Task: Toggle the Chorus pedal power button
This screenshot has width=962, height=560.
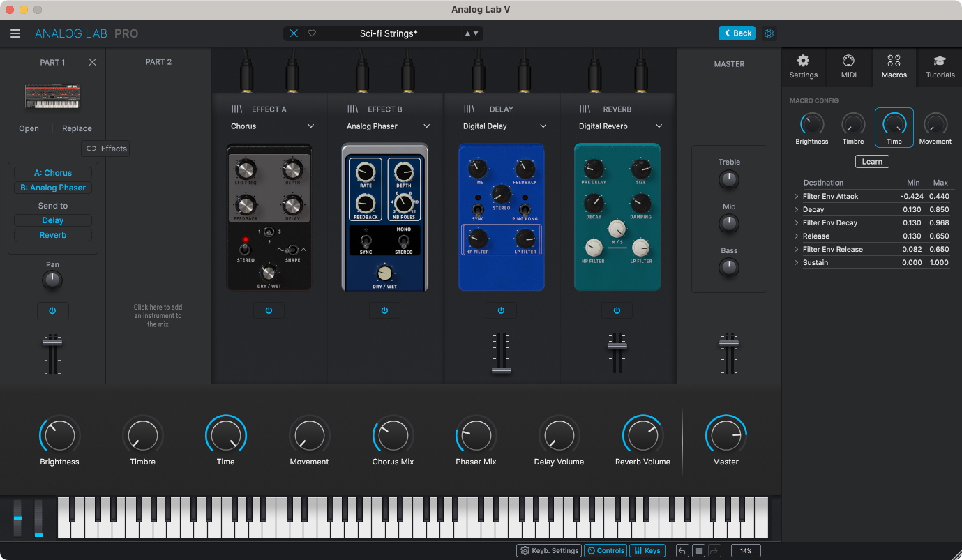Action: click(269, 310)
